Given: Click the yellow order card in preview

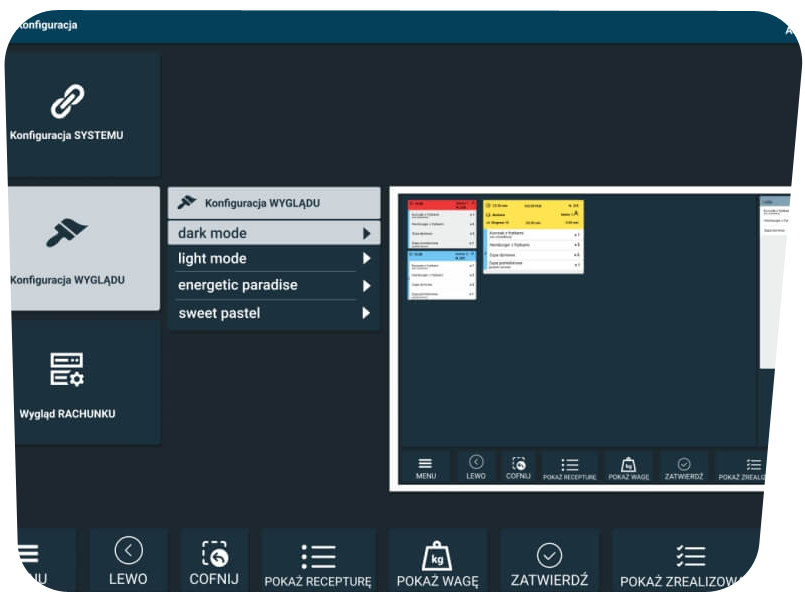Looking at the screenshot, I should click(532, 236).
